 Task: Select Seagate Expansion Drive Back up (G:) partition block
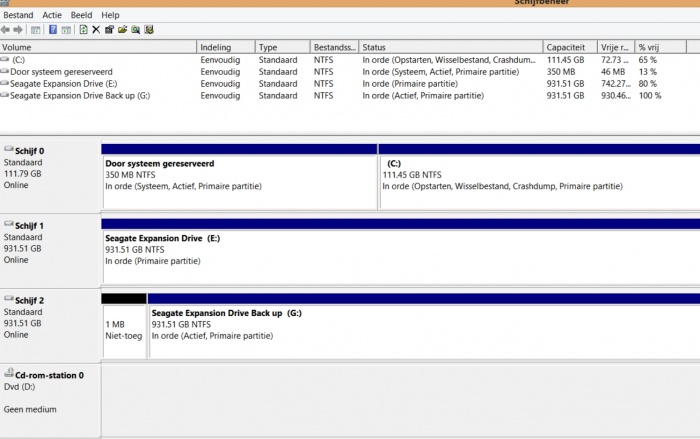click(x=424, y=326)
